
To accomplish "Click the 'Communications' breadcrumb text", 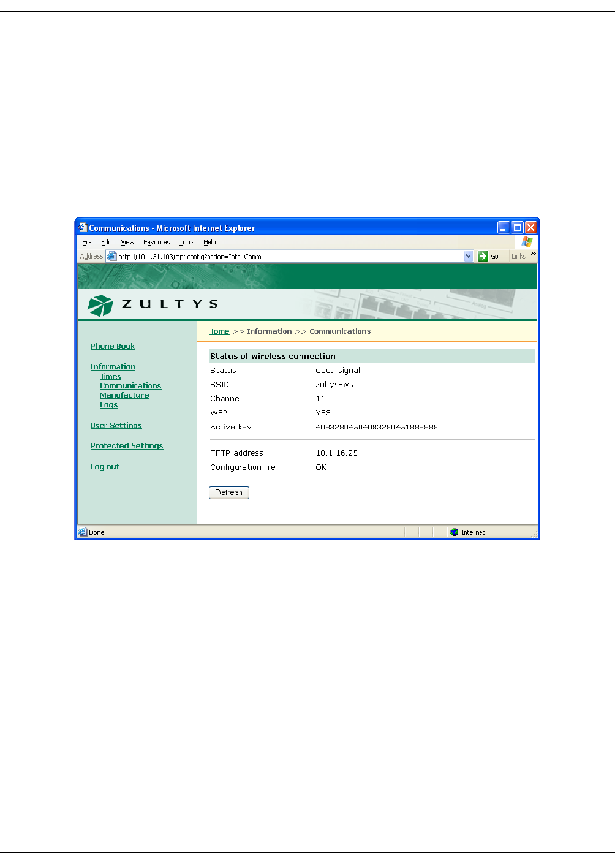I will pyautogui.click(x=340, y=331).
